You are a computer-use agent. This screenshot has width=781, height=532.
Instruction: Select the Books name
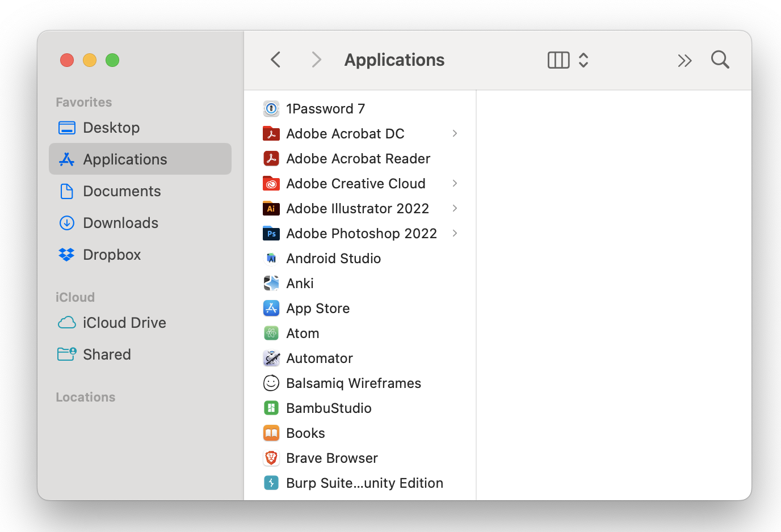tap(305, 433)
